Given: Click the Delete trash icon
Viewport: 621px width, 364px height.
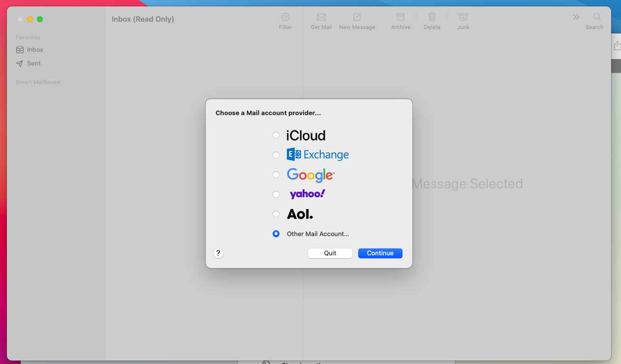Looking at the screenshot, I should (x=432, y=17).
